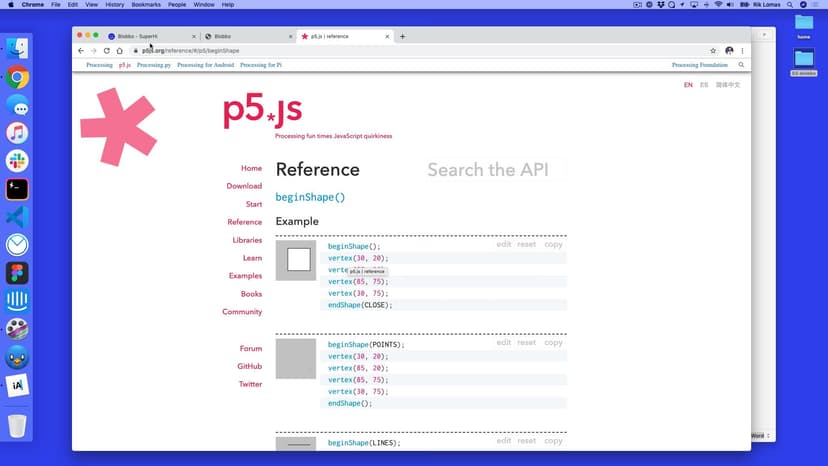Click the search magnifier icon in top bar
Image resolution: width=828 pixels, height=466 pixels.
pyautogui.click(x=741, y=65)
